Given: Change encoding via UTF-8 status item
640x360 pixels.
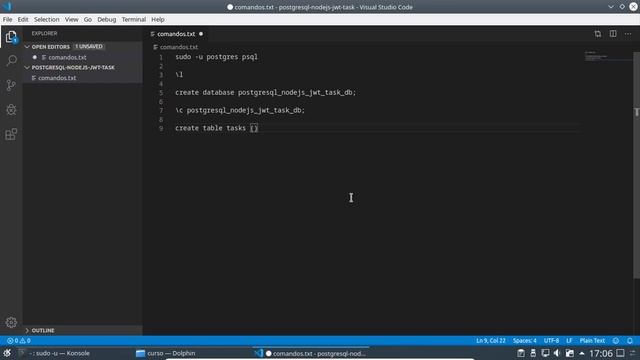Looking at the screenshot, I should (551, 340).
